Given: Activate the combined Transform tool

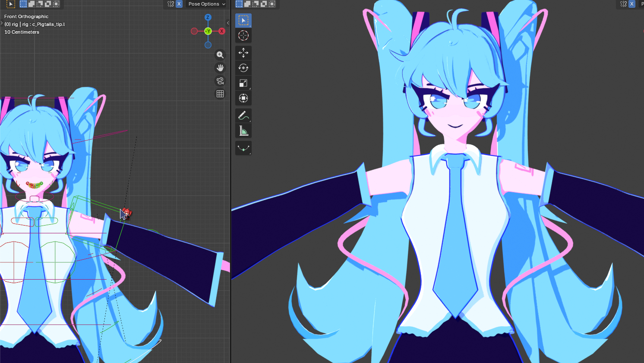Looking at the screenshot, I should click(243, 98).
